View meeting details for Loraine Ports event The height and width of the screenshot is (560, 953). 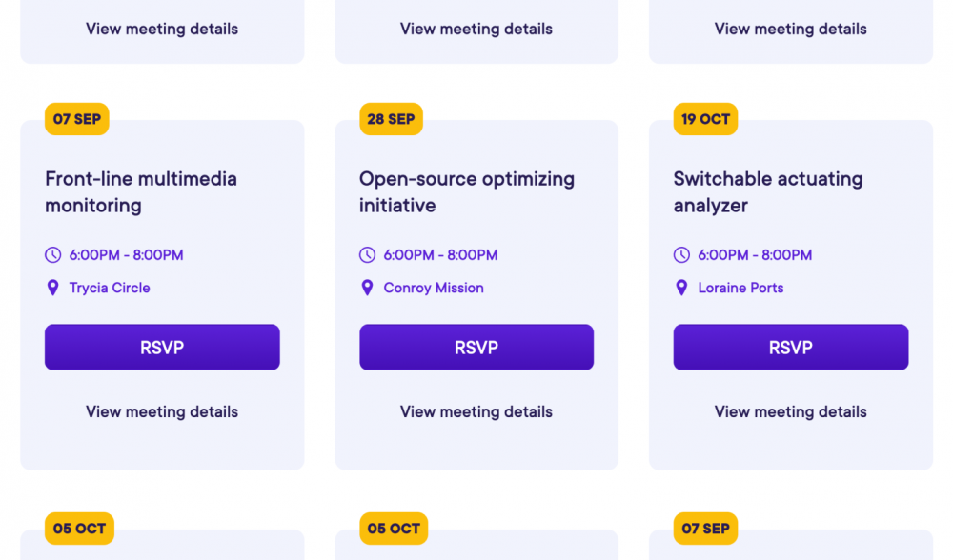pyautogui.click(x=791, y=412)
